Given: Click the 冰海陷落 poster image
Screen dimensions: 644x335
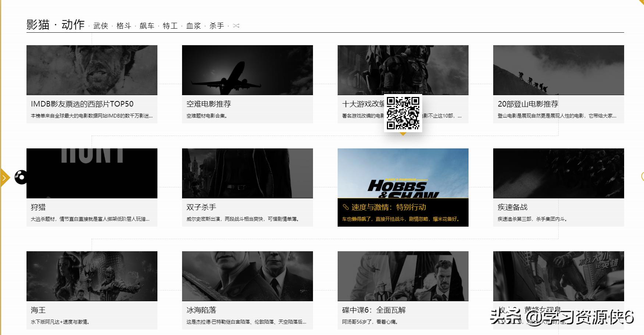Looking at the screenshot, I should coord(247,276).
